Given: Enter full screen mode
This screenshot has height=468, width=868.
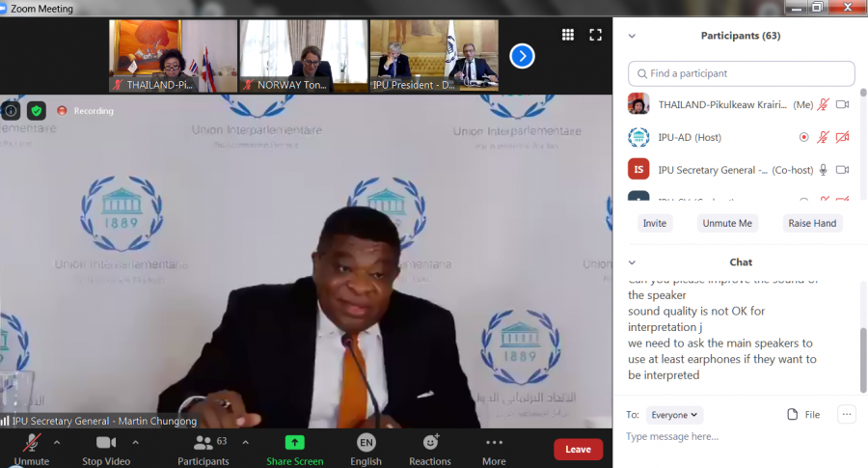Looking at the screenshot, I should pyautogui.click(x=595, y=35).
